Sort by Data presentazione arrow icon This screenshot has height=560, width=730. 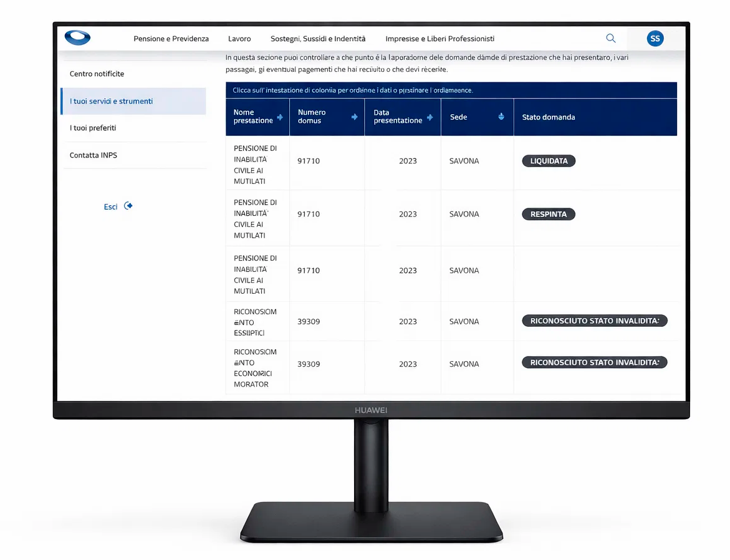pos(430,117)
